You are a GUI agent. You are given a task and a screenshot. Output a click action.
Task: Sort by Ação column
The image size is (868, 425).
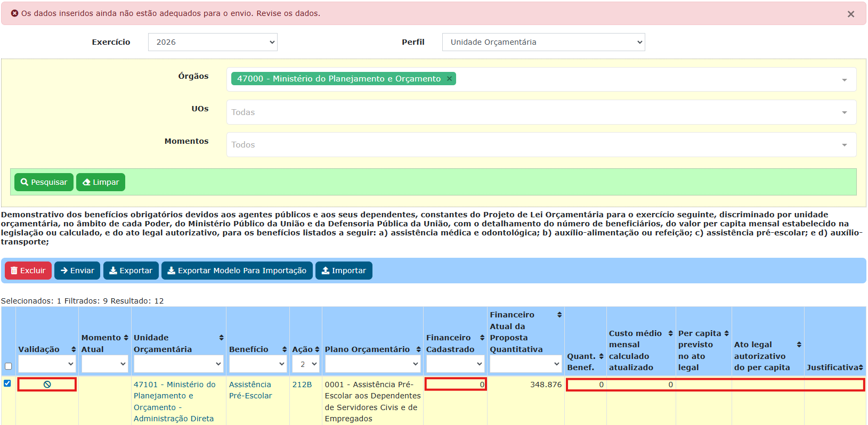317,349
